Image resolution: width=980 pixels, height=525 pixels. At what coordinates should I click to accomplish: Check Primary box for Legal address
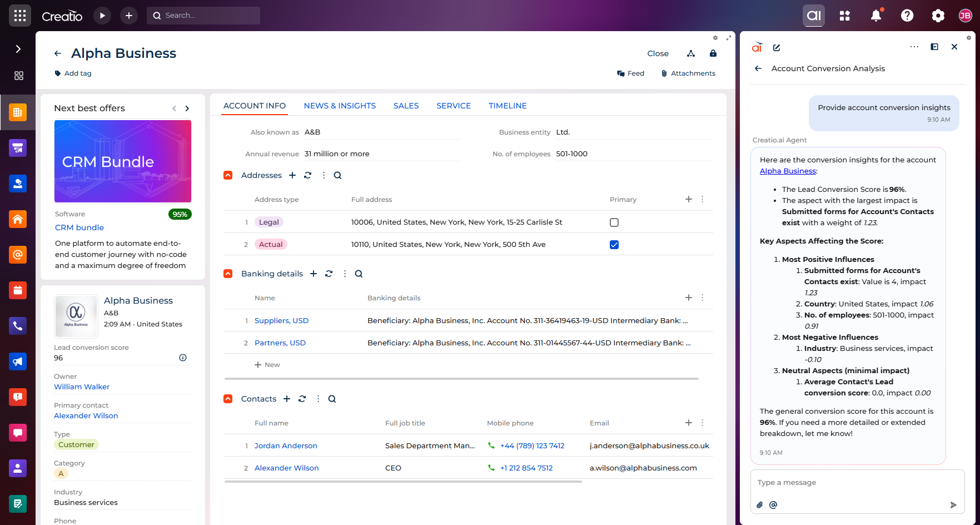point(614,222)
